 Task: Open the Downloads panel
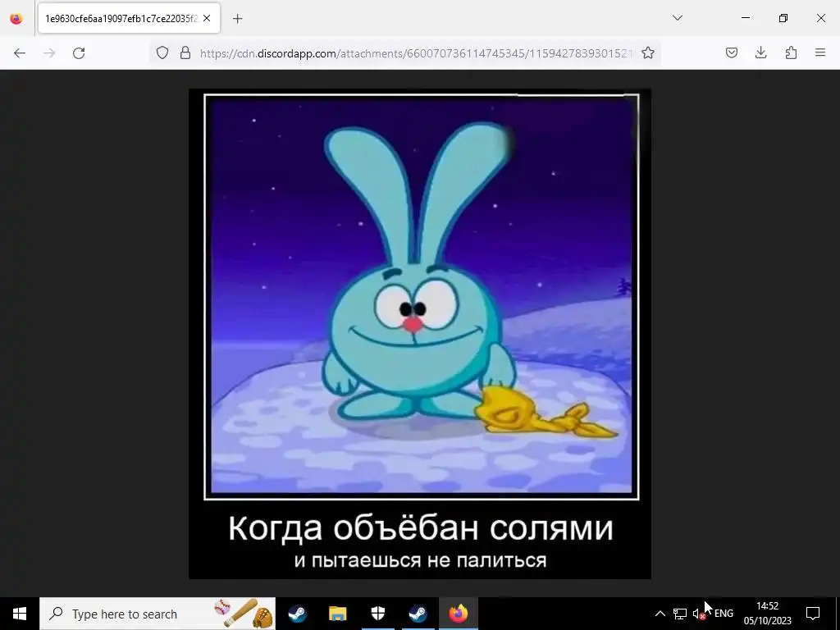[x=760, y=52]
